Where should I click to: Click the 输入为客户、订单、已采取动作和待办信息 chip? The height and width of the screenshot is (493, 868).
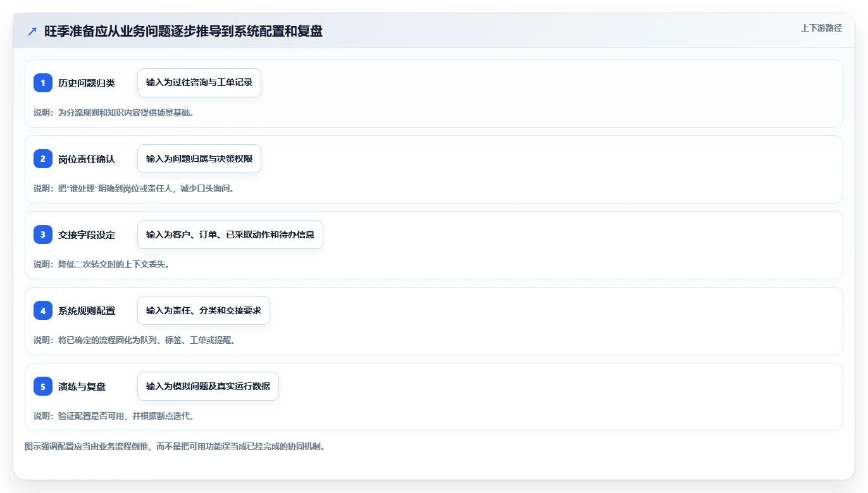[x=230, y=234]
